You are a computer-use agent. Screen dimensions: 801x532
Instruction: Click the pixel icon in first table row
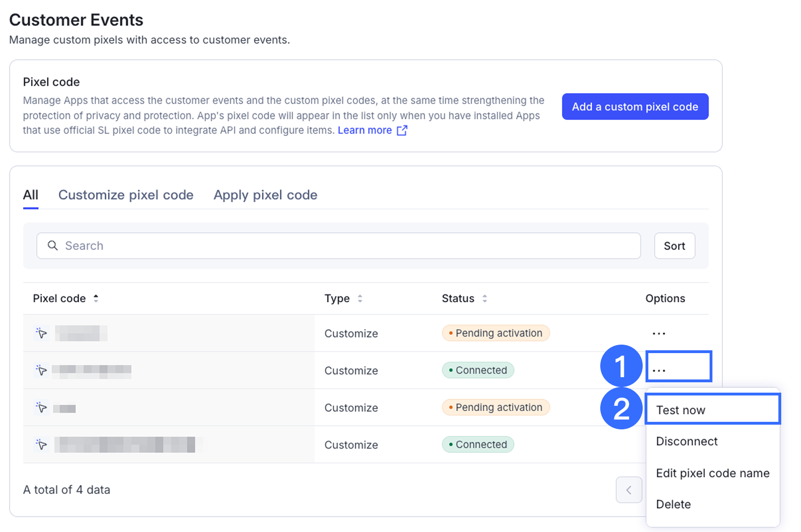point(41,333)
